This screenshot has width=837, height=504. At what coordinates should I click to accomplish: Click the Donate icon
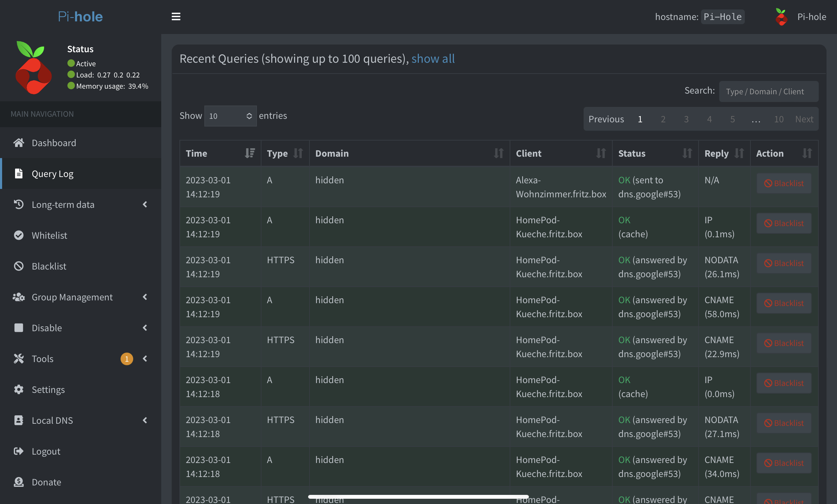pyautogui.click(x=19, y=482)
